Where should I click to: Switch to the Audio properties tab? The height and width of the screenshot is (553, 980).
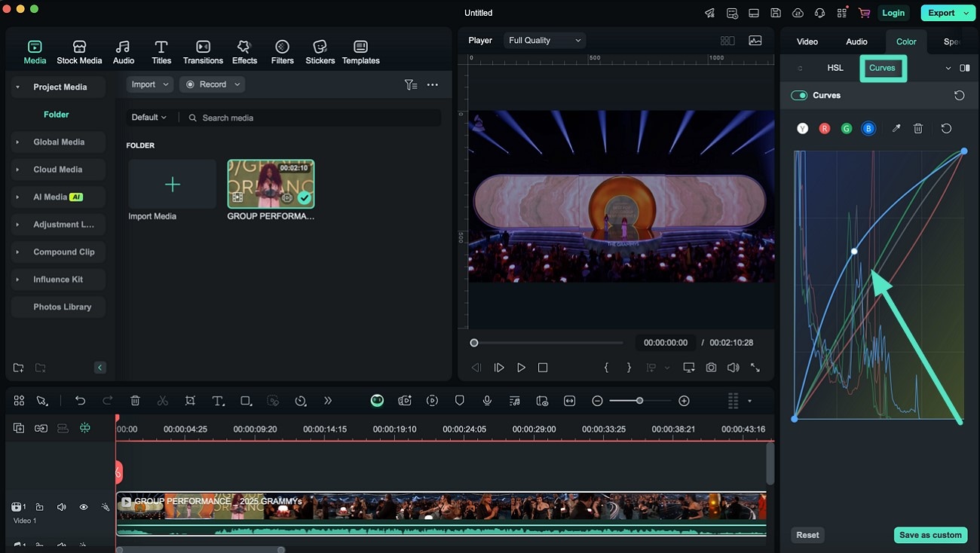point(856,41)
